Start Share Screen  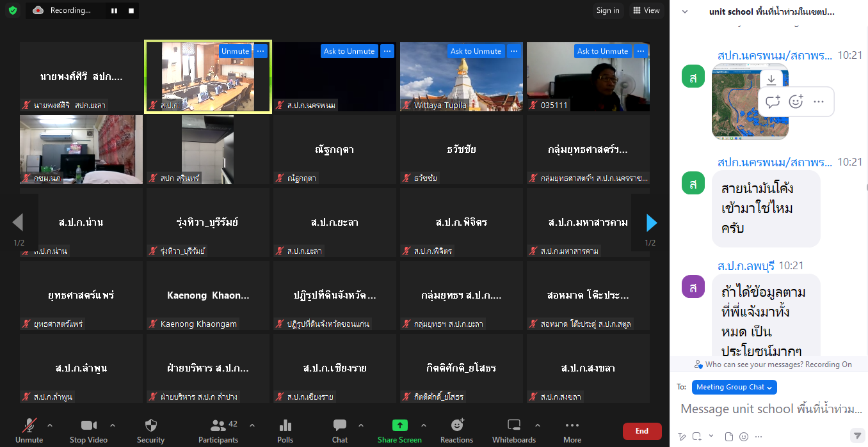399,431
